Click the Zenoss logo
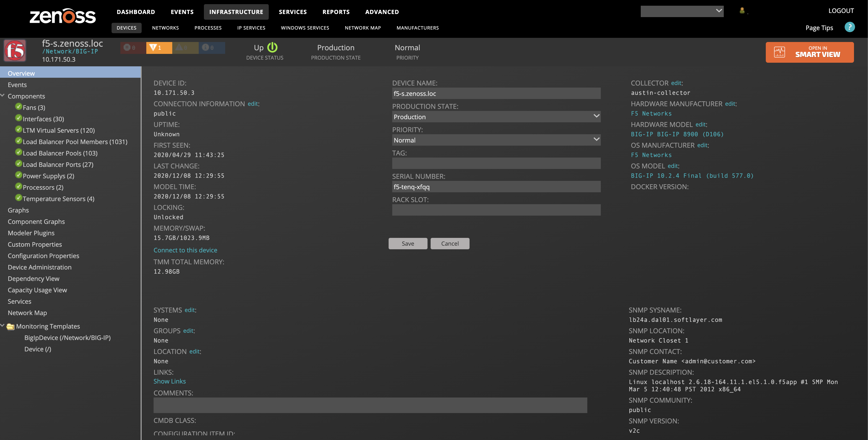The image size is (868, 440). [x=63, y=16]
